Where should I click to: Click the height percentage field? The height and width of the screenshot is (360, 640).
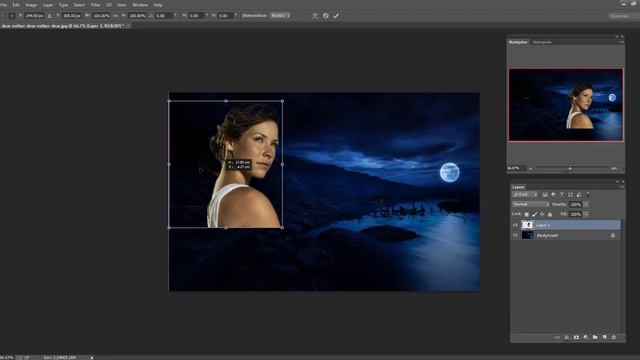[x=137, y=16]
